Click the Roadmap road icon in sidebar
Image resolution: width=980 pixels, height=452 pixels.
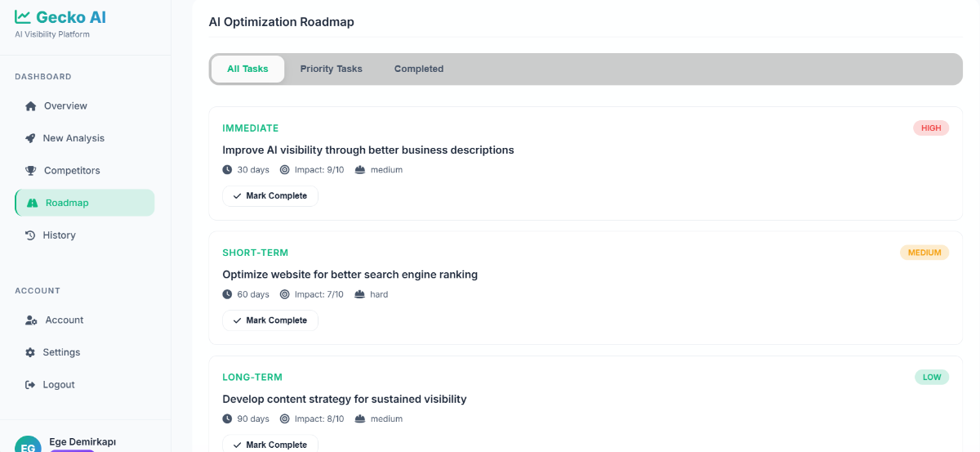coord(33,203)
